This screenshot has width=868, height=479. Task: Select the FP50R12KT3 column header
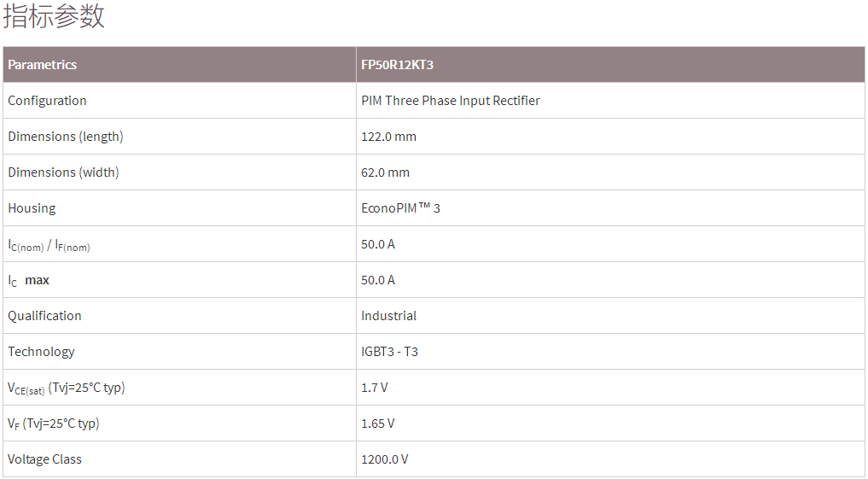pos(398,65)
